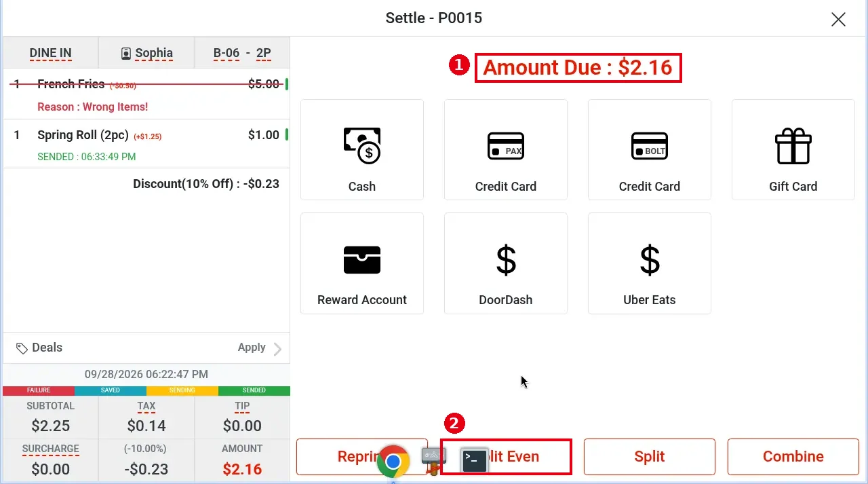
Task: Click the Apply deals link
Action: (x=252, y=348)
